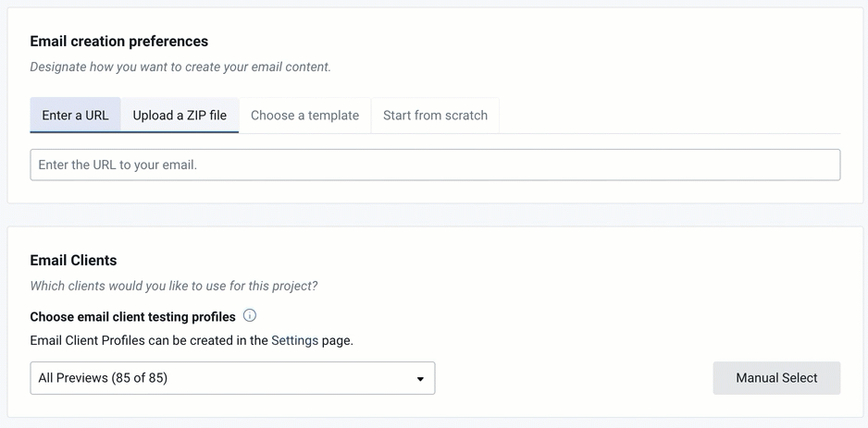Click the Email Clients section heading

74,261
